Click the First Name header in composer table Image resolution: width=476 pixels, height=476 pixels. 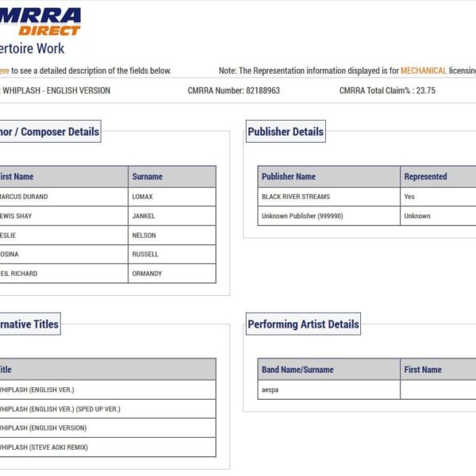click(x=63, y=177)
